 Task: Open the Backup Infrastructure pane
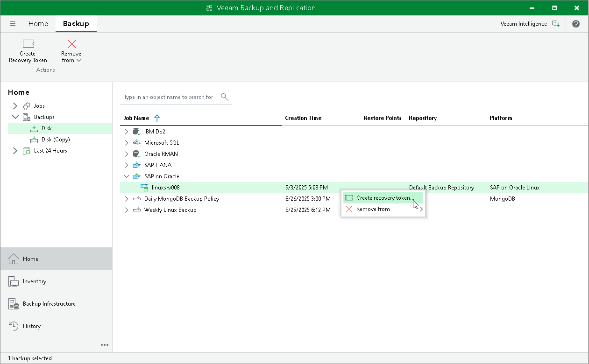(56, 304)
